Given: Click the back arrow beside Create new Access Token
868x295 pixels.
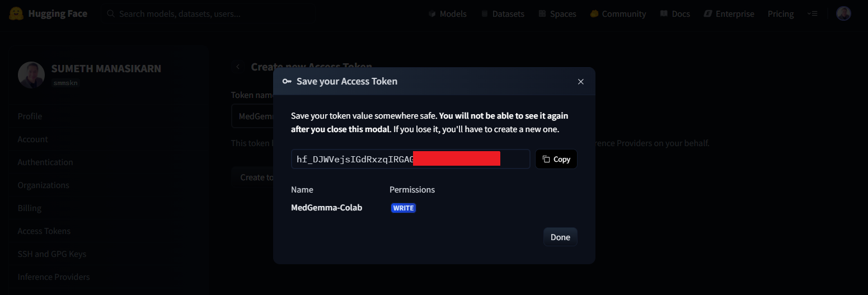Looking at the screenshot, I should click(x=238, y=67).
